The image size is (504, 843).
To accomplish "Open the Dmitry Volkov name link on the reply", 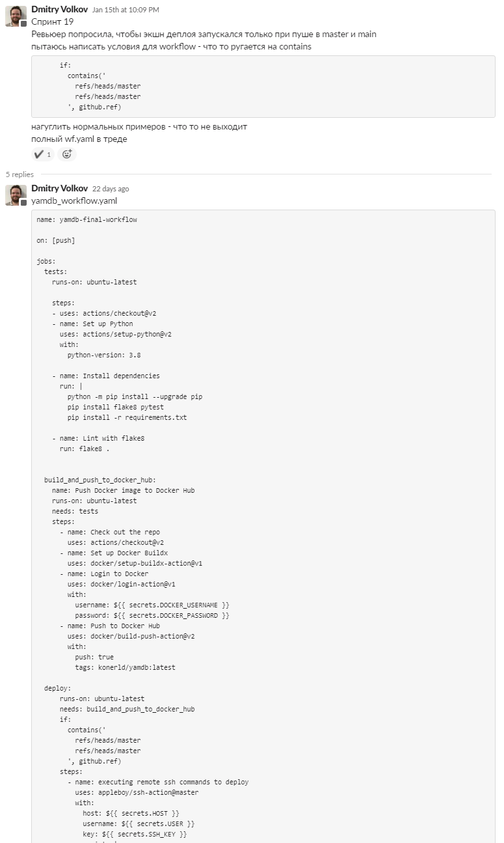I will click(59, 189).
